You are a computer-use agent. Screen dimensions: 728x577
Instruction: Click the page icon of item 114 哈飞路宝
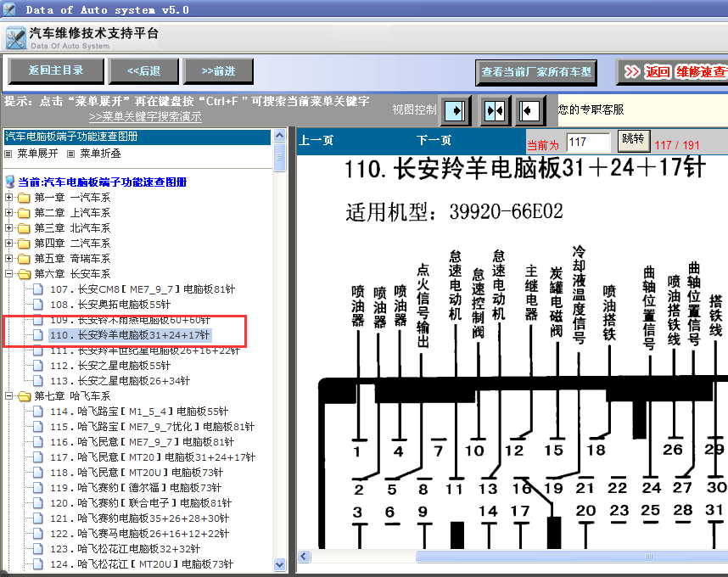coord(38,412)
